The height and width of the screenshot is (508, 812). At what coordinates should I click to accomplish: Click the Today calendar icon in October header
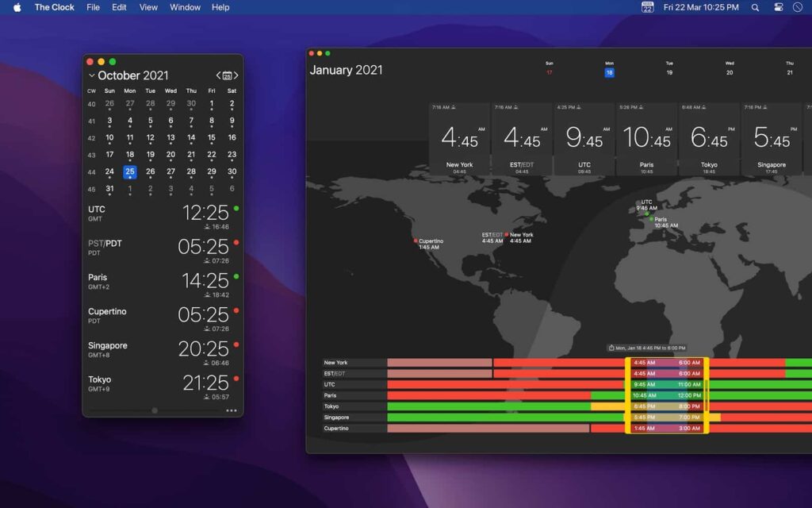click(x=227, y=75)
